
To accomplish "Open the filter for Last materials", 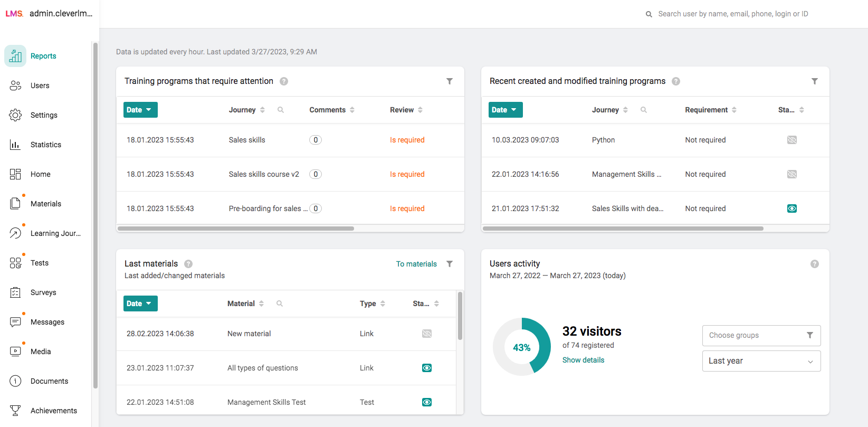I will 450,264.
